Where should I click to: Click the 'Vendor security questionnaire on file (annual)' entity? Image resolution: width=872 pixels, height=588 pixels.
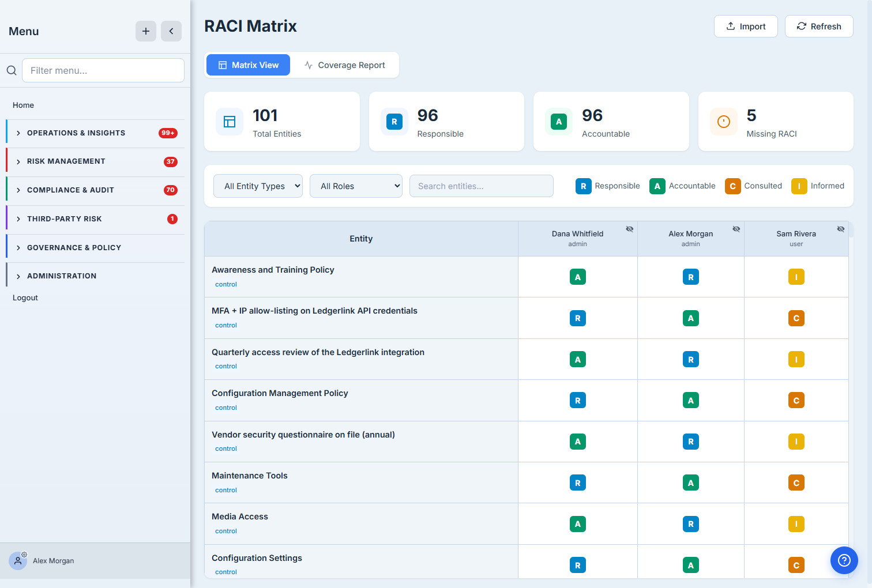[x=303, y=435]
